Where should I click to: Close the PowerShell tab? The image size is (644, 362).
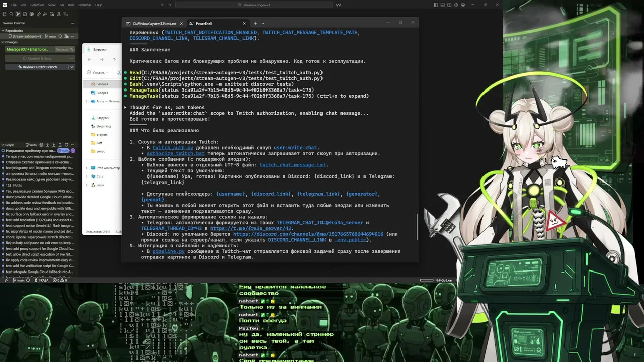pos(244,23)
